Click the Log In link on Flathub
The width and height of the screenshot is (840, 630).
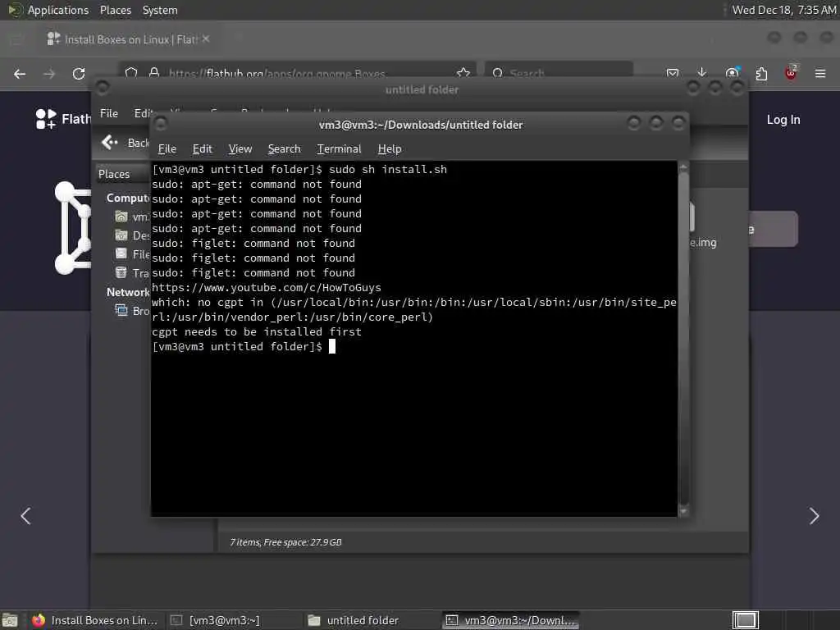point(783,120)
